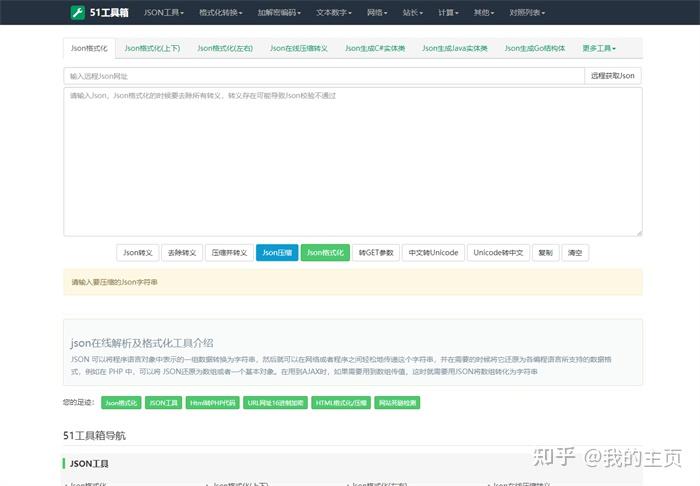Image resolution: width=700 pixels, height=486 pixels.
Task: Open the Json生成C#实体类 tab
Action: (x=375, y=48)
